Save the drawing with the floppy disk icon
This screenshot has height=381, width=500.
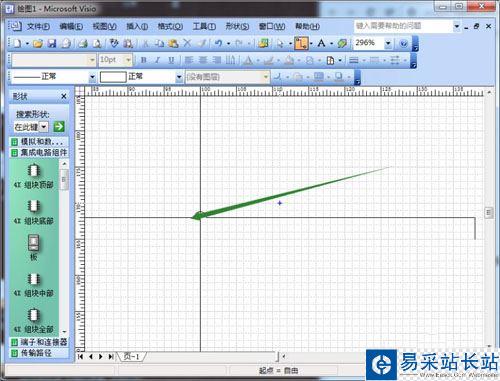coord(52,43)
